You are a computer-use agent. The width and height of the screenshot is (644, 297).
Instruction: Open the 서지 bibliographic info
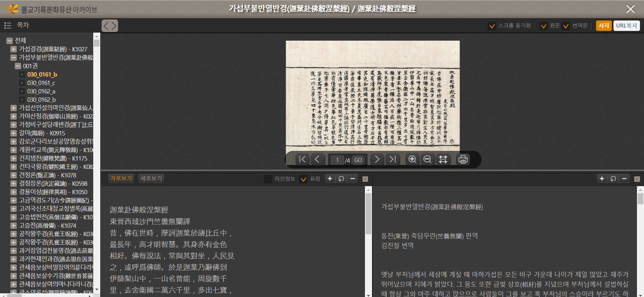pos(603,26)
